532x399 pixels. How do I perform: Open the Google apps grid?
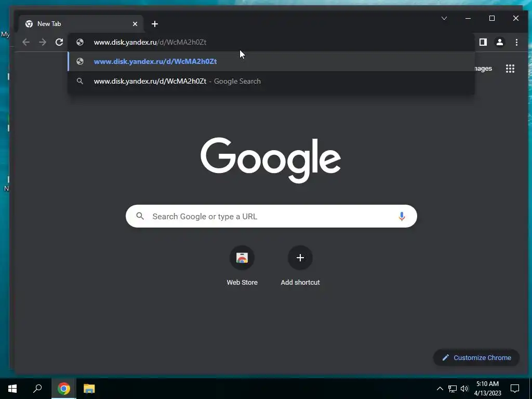(510, 69)
